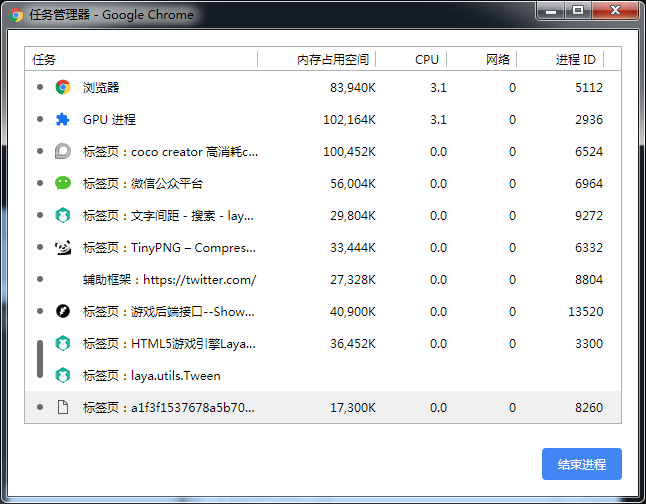Screen dimensions: 646x504
Task: Select the 标签页：微信公众平台 task
Action: (323, 183)
